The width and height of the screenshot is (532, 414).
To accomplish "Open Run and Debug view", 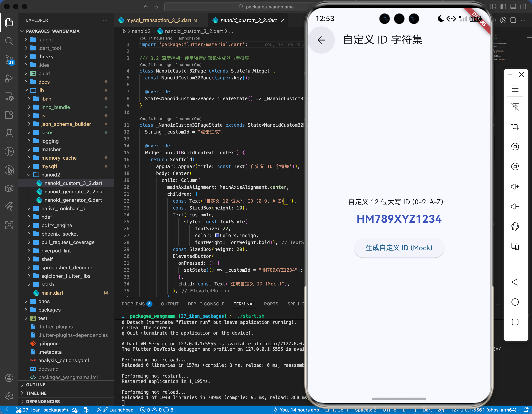I will coord(9,78).
